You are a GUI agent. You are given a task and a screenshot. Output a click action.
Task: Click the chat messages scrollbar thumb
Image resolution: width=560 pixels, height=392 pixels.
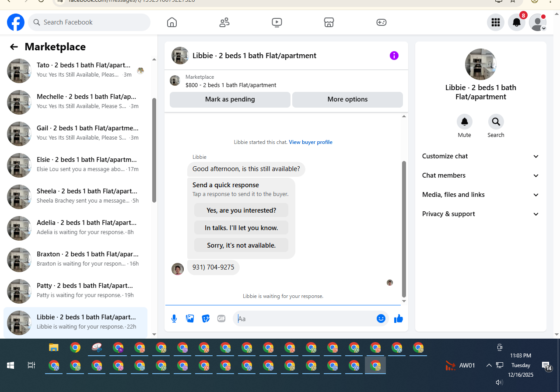(x=404, y=229)
